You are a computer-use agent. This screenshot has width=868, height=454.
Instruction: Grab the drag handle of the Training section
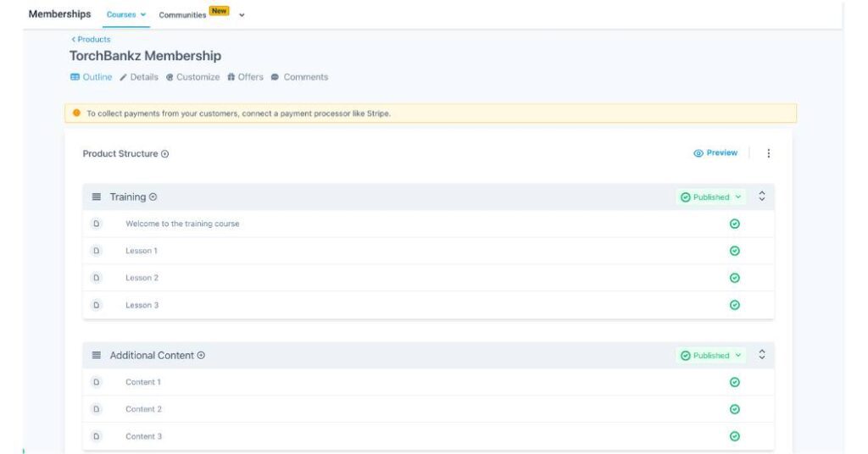pyautogui.click(x=97, y=197)
